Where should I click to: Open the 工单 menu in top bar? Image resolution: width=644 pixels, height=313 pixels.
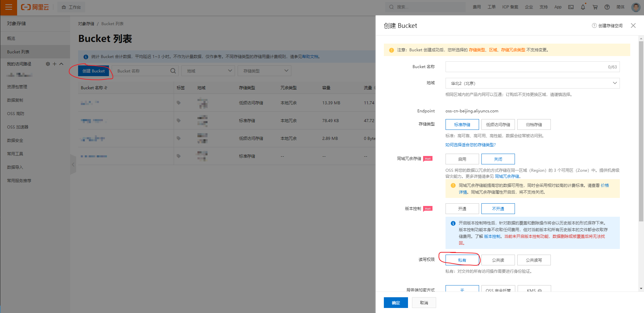pyautogui.click(x=491, y=7)
